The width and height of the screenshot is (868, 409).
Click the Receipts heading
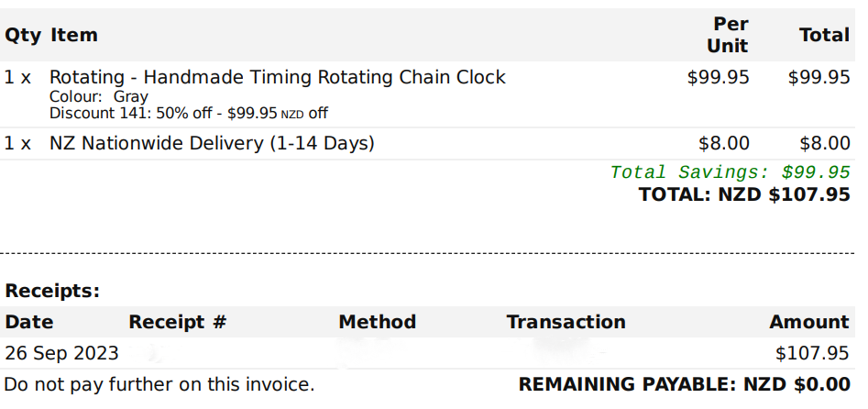(52, 291)
